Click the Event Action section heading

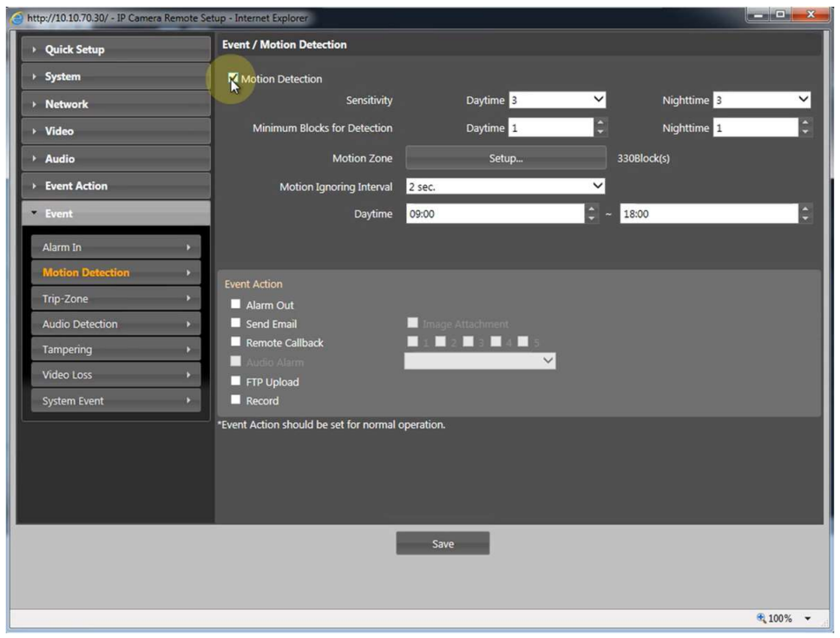click(x=253, y=284)
